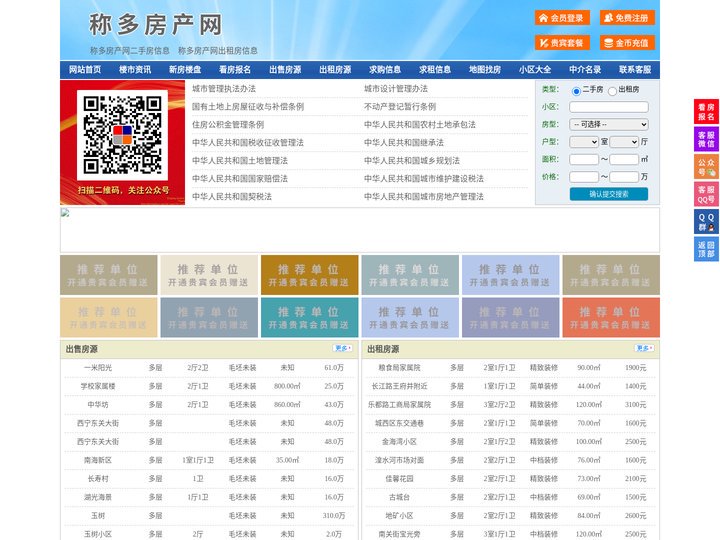The height and width of the screenshot is (540, 720).
Task: Click the orange-red 推荐单位 tile
Action: pyautogui.click(x=611, y=317)
